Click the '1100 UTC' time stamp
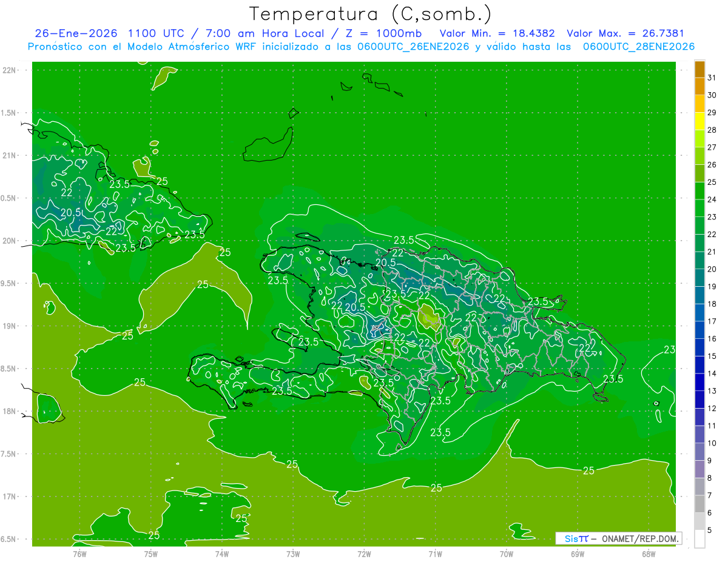The image size is (728, 562). click(x=157, y=33)
